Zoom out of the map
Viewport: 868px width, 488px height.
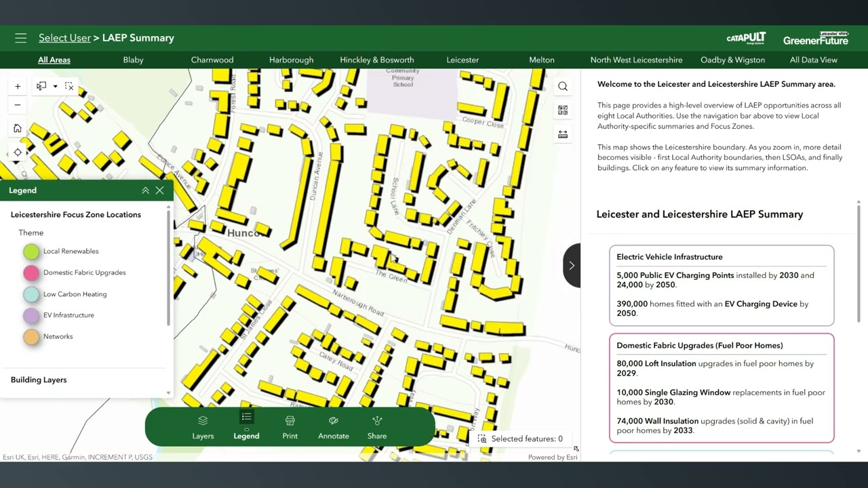[x=18, y=105]
